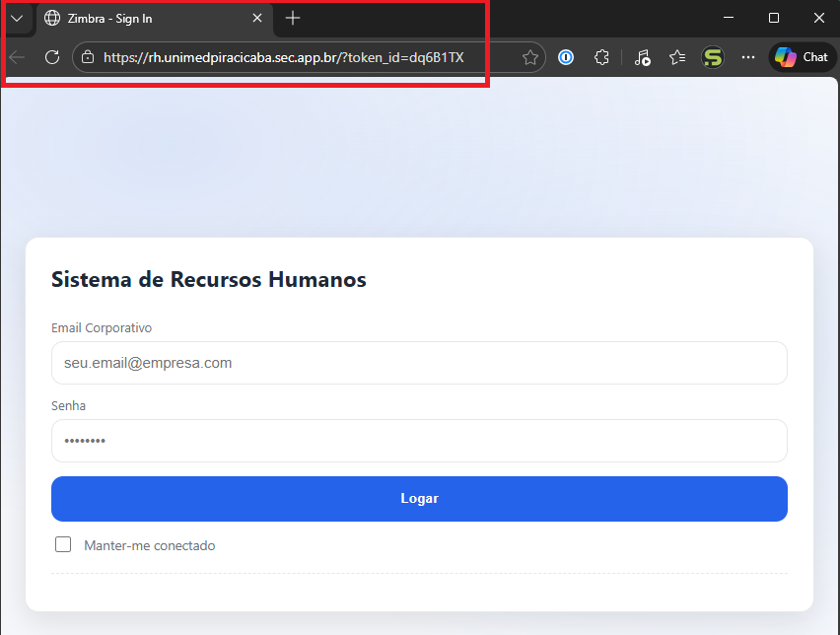The height and width of the screenshot is (635, 840).
Task: Open the Favorites list icon
Action: (677, 57)
